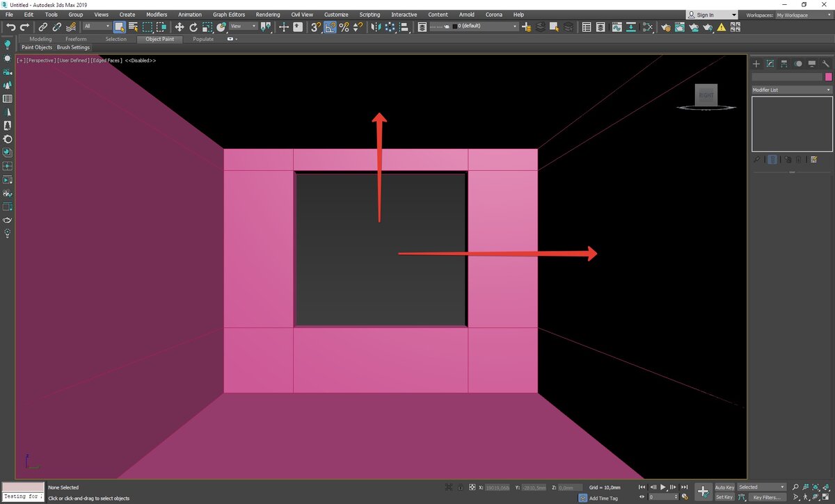Viewport: 835px width, 504px height.
Task: Click the Zoom Extents All viewport icon
Action: point(825,487)
